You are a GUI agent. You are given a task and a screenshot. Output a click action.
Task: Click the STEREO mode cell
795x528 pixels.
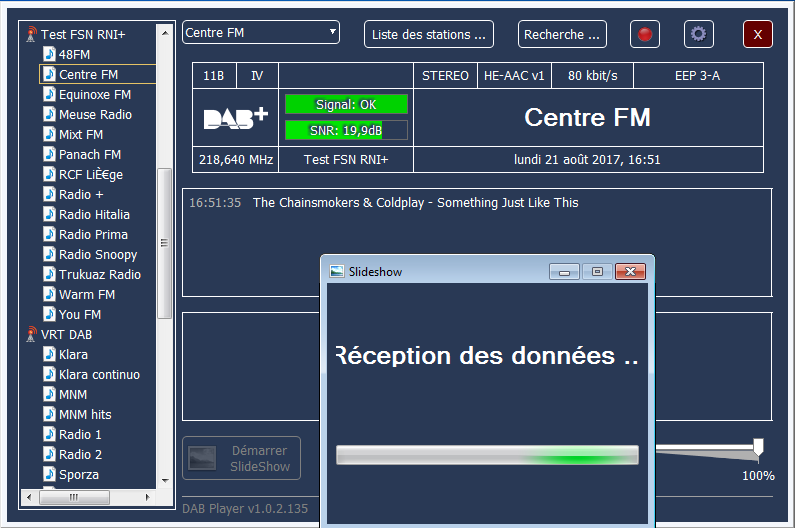pos(445,76)
